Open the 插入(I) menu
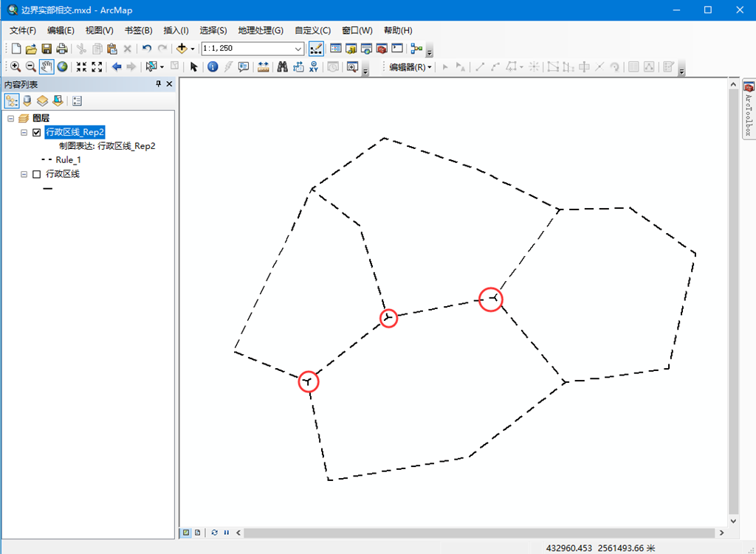The height and width of the screenshot is (554, 756). (x=176, y=30)
